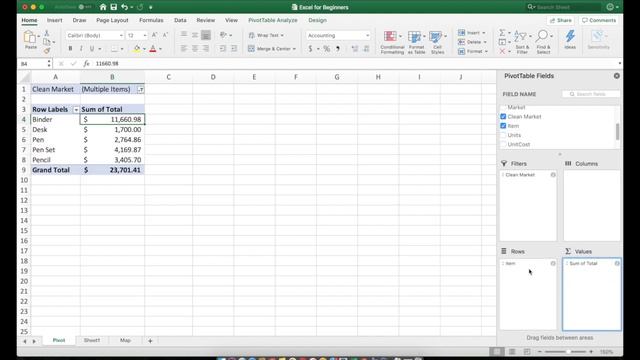Open the borders dropdown arrow
The height and width of the screenshot is (360, 640).
(122, 49)
